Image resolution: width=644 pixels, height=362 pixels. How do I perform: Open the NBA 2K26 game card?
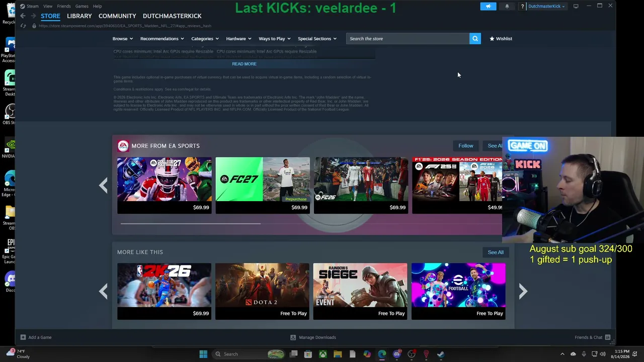(165, 291)
